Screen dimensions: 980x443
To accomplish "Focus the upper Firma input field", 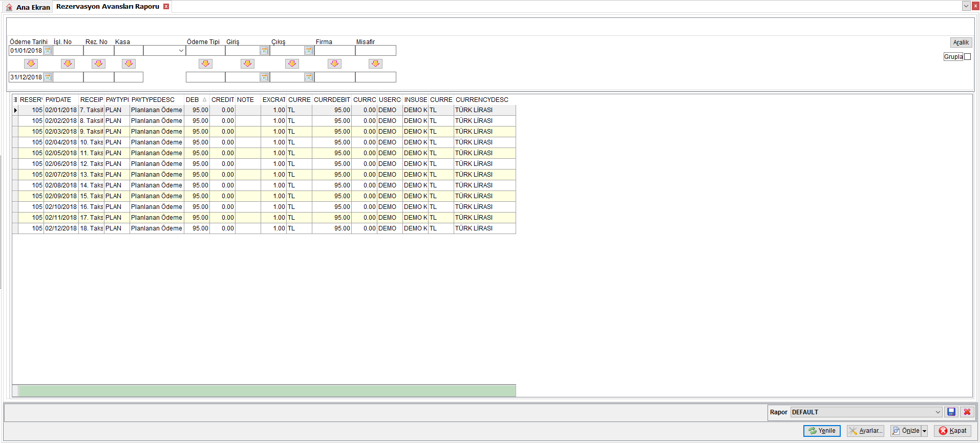I will pyautogui.click(x=335, y=51).
